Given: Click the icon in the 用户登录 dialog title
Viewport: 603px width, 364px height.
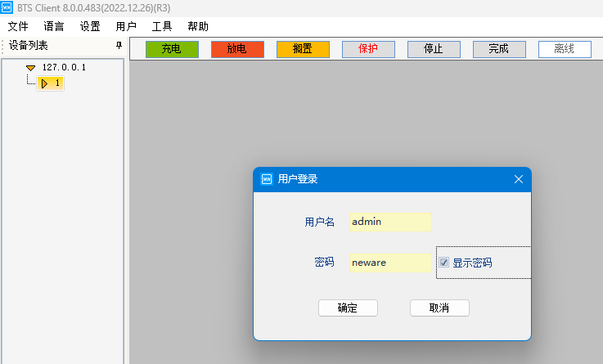Looking at the screenshot, I should point(267,179).
